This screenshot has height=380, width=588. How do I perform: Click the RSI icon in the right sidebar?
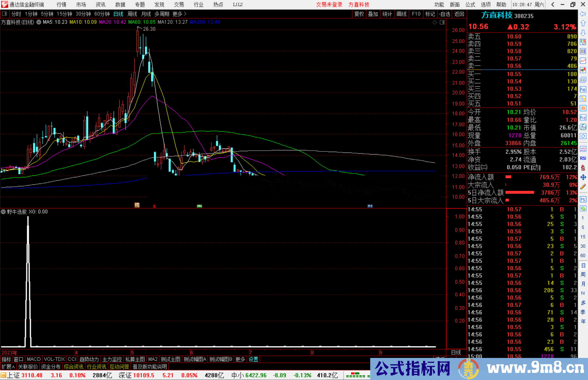tap(583, 158)
